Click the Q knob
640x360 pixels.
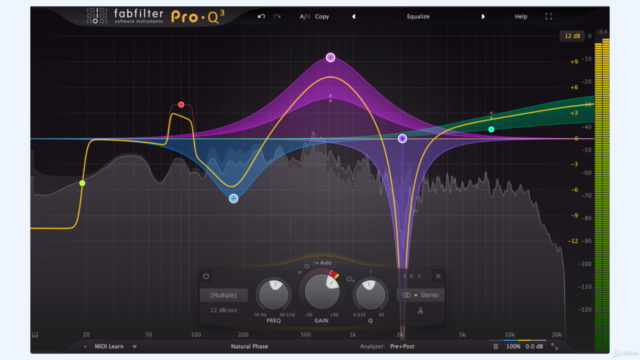[x=370, y=294]
